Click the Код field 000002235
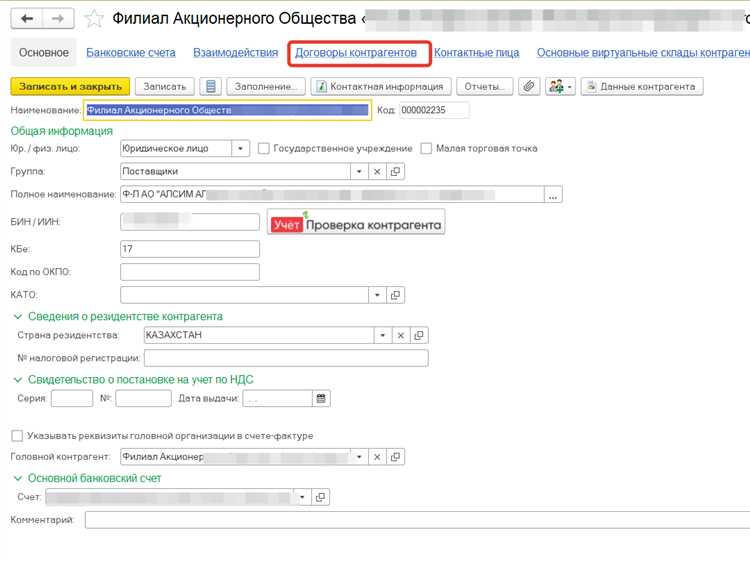The width and height of the screenshot is (750, 561). tap(434, 110)
